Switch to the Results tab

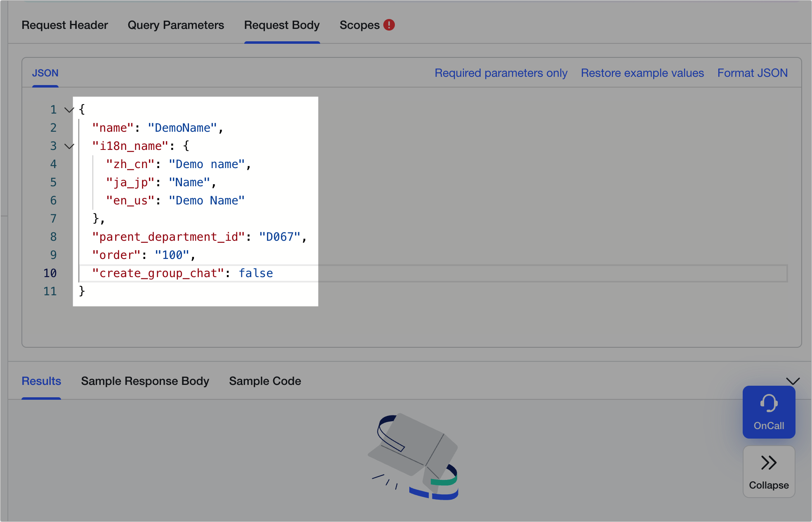click(x=41, y=381)
